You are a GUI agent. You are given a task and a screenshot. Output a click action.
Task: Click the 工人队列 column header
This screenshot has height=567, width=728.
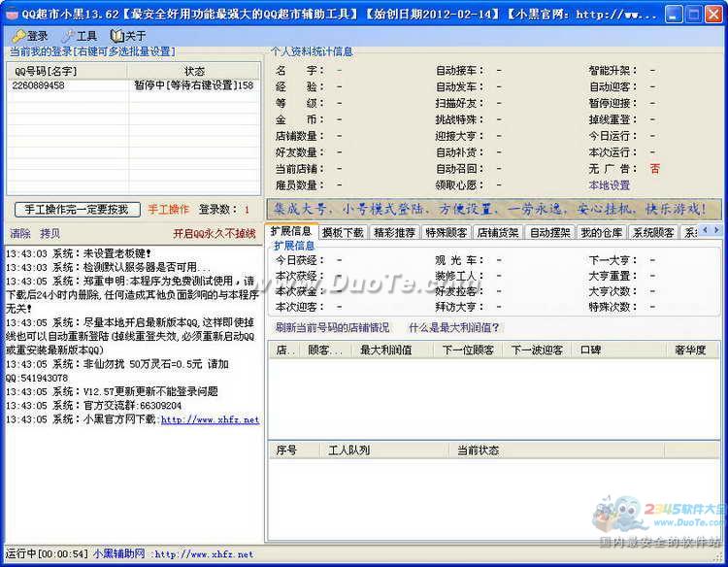click(x=384, y=450)
